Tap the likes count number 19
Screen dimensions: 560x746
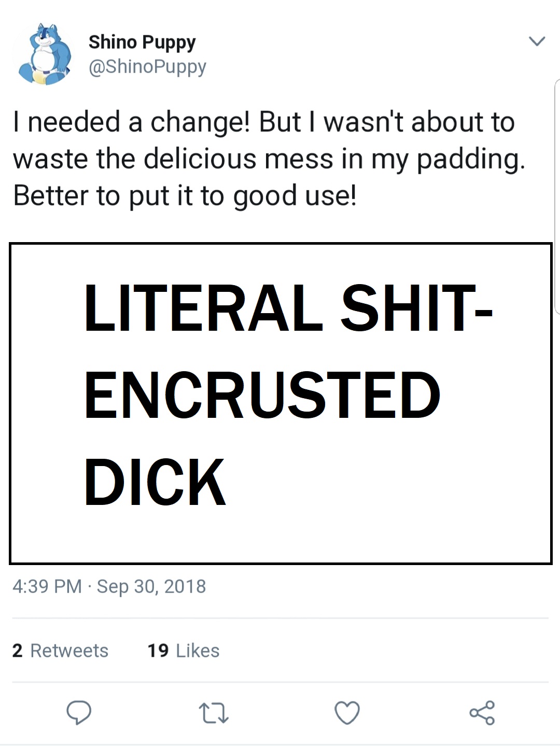pos(158,651)
